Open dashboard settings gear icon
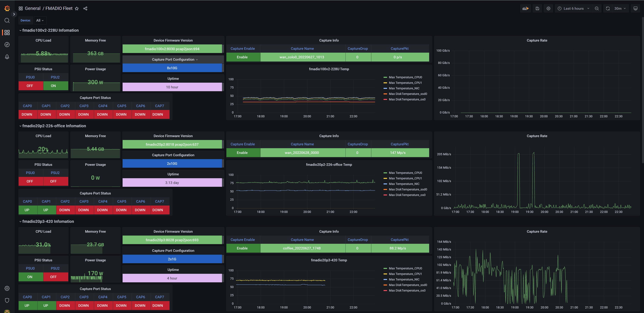This screenshot has height=313, width=644. pyautogui.click(x=548, y=9)
